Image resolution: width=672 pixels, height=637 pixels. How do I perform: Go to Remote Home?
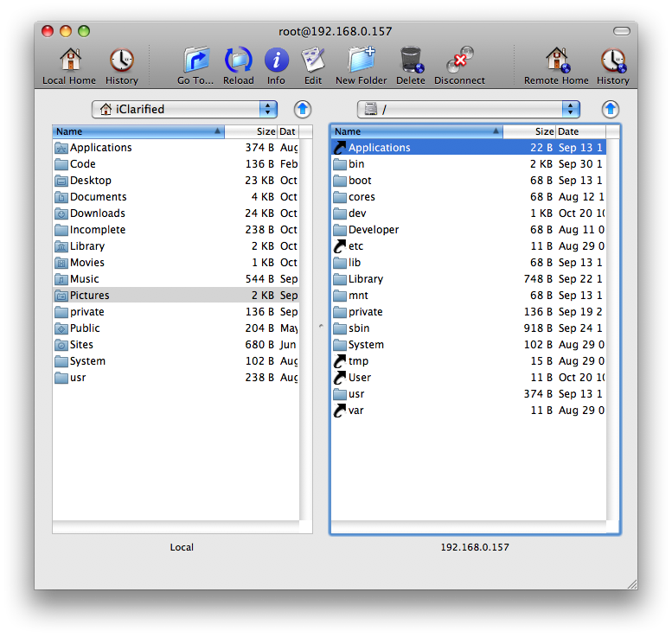click(x=556, y=61)
